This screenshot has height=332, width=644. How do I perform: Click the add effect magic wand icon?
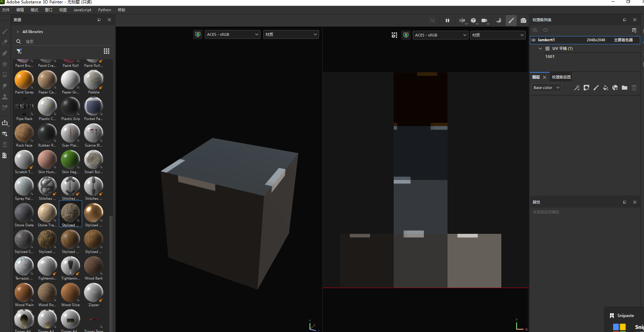(577, 88)
